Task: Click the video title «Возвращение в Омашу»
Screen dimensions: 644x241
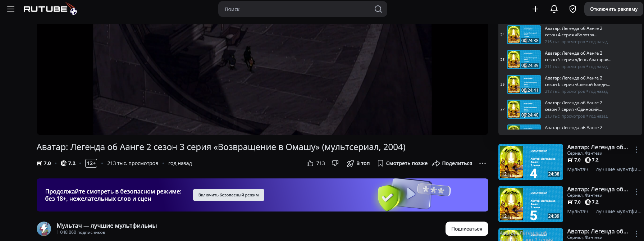Action: pyautogui.click(x=221, y=147)
